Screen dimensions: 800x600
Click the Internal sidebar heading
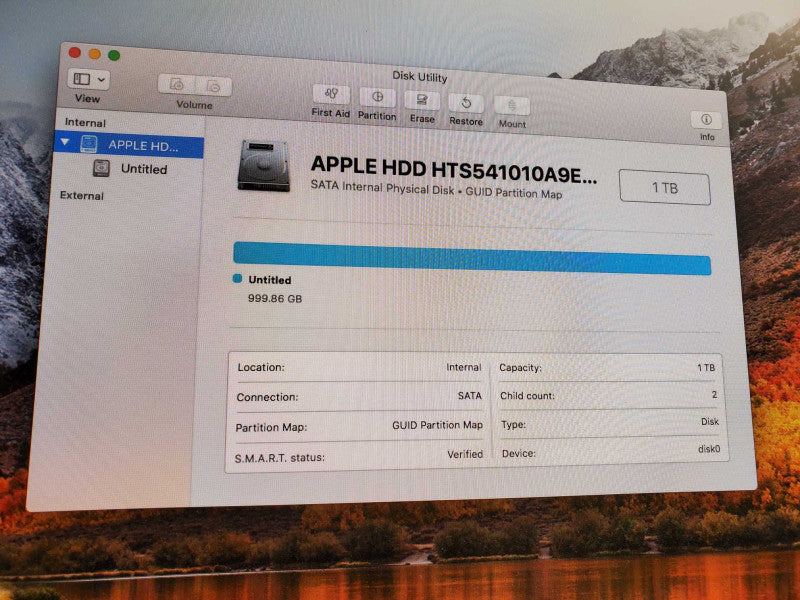pyautogui.click(x=85, y=122)
